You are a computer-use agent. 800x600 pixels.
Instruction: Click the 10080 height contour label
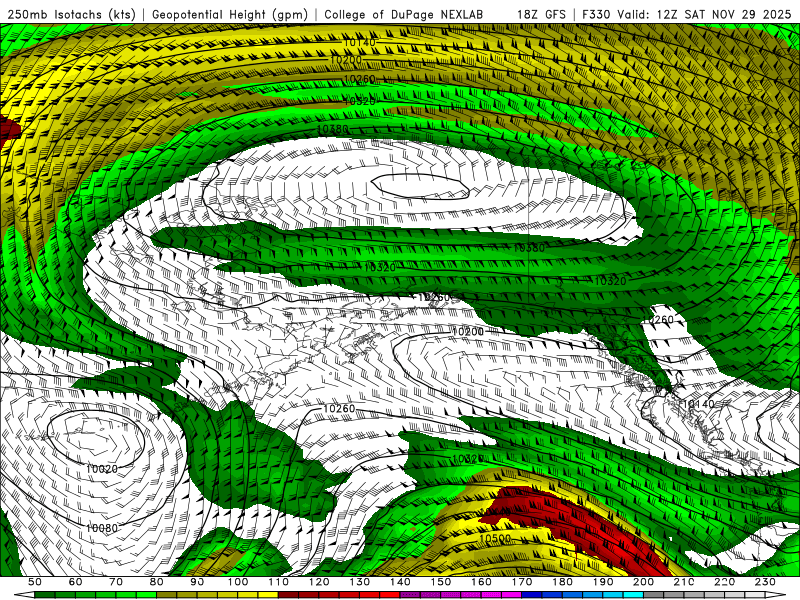pos(102,528)
